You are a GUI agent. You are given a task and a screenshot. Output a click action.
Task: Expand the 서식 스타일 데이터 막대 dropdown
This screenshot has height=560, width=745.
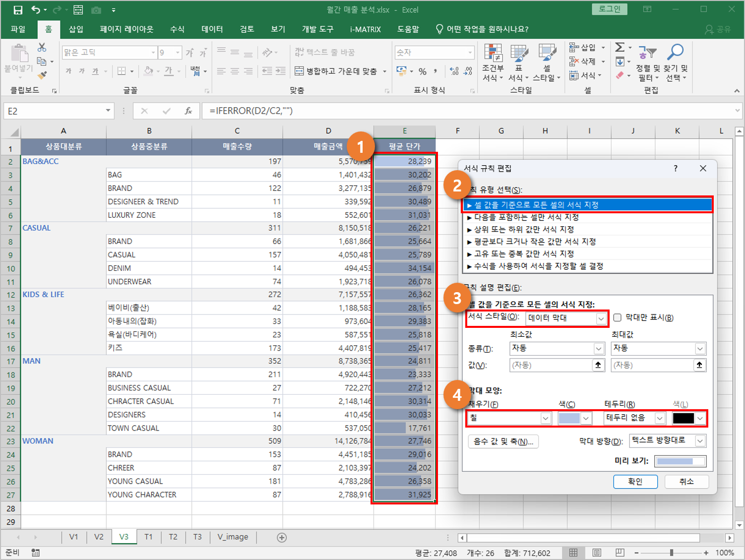pos(601,318)
